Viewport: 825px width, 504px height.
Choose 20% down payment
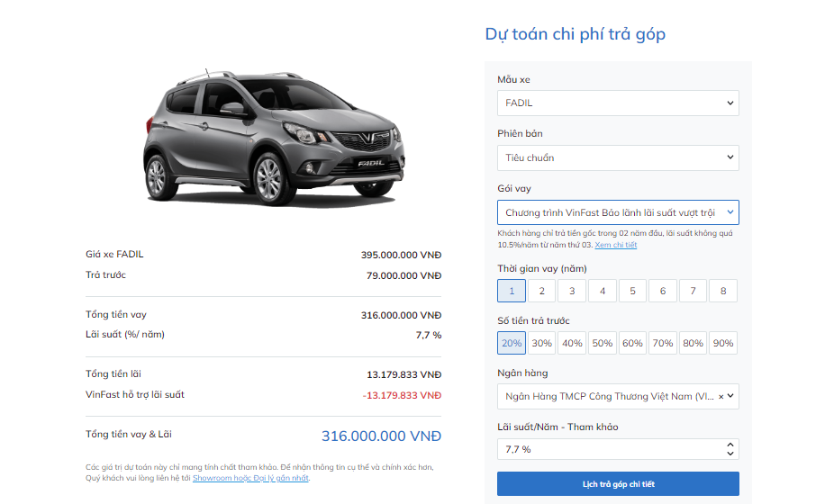click(x=512, y=343)
